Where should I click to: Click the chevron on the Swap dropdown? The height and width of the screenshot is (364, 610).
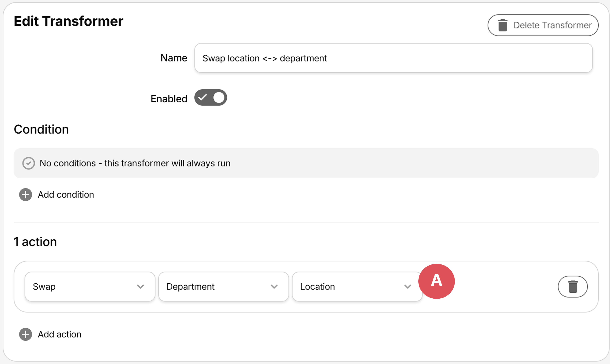(x=140, y=286)
